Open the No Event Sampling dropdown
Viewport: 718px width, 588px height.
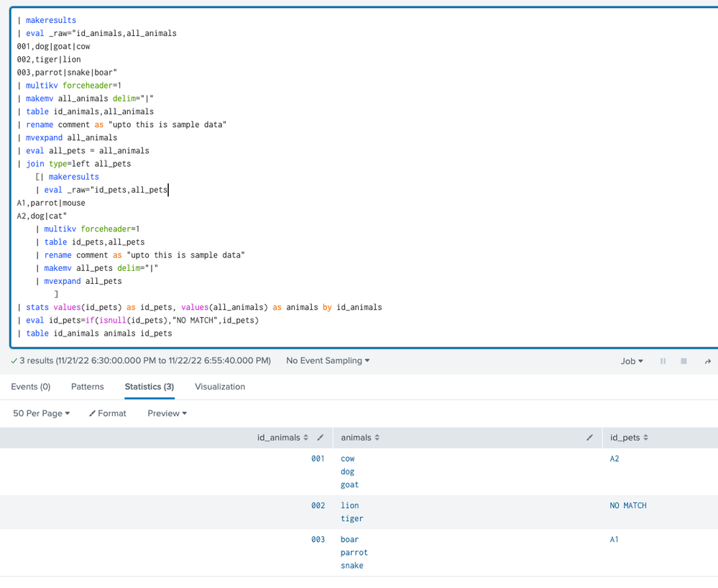pyautogui.click(x=328, y=361)
